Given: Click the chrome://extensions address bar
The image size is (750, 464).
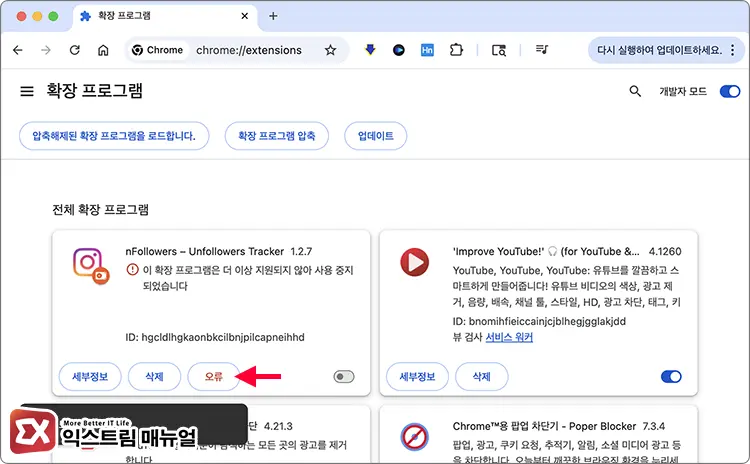Looking at the screenshot, I should [x=249, y=50].
